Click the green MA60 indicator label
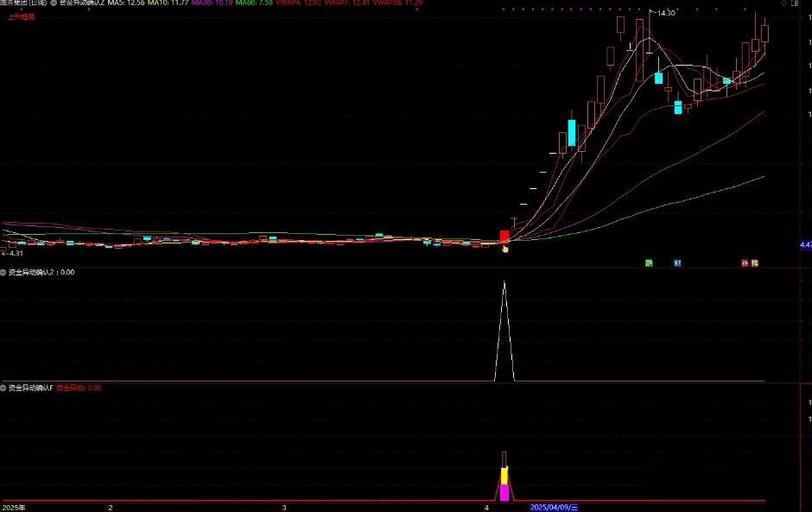The height and width of the screenshot is (512, 812). (252, 3)
